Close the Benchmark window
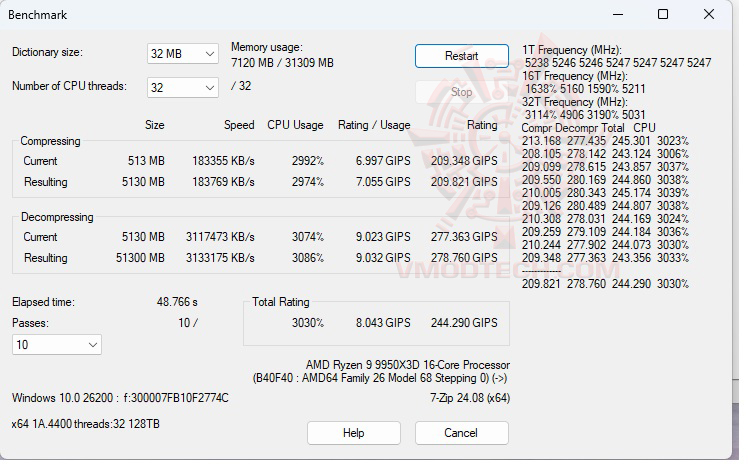The width and height of the screenshot is (748, 473). (709, 15)
